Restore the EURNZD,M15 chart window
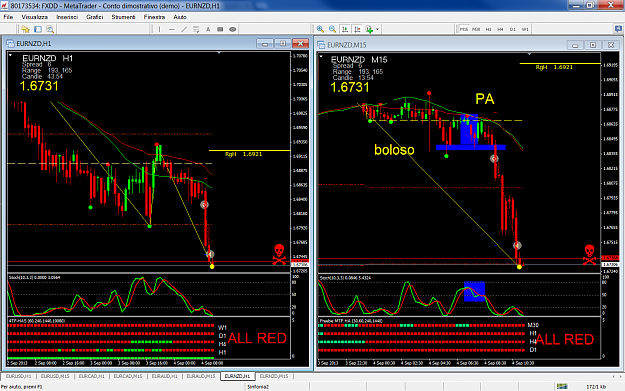Screen dimensions: 625x391 (x=593, y=45)
